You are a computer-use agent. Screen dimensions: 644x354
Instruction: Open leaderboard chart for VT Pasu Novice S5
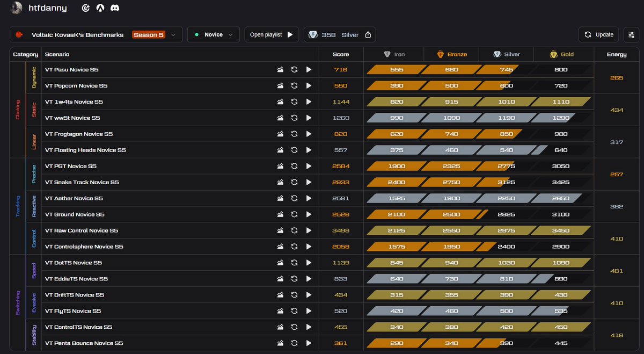click(280, 70)
